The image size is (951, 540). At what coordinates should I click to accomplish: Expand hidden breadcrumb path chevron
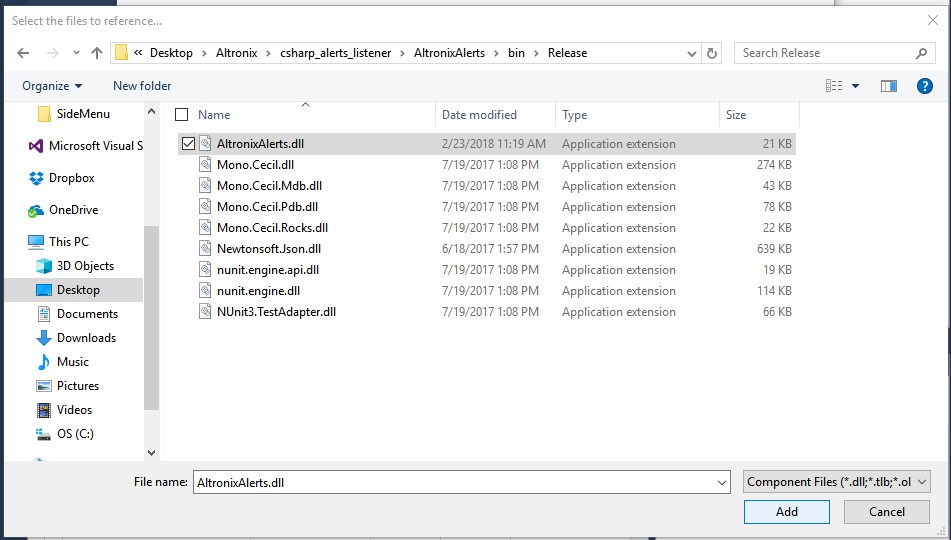tap(138, 53)
